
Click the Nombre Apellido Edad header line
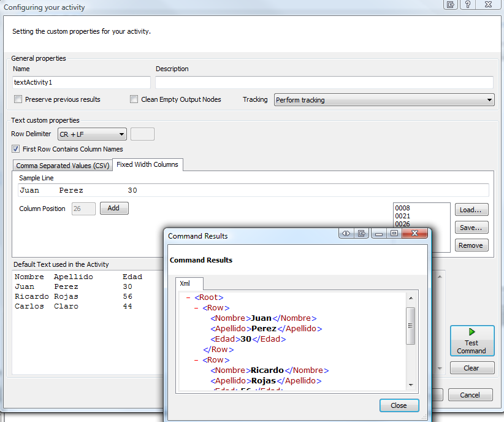pos(78,277)
